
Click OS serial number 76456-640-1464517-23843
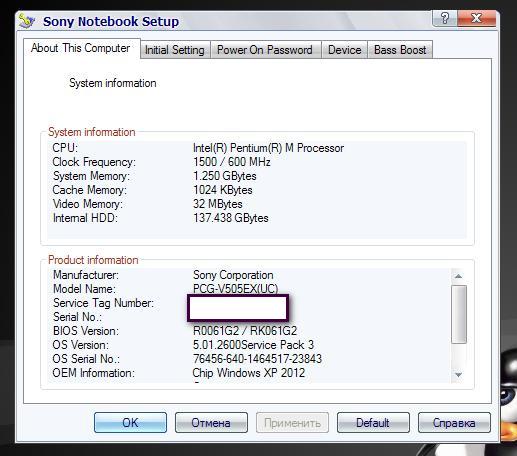pyautogui.click(x=257, y=359)
